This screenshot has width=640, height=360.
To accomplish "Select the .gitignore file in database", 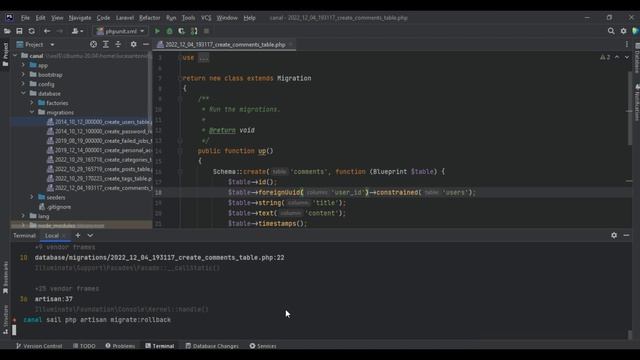I will [55, 207].
